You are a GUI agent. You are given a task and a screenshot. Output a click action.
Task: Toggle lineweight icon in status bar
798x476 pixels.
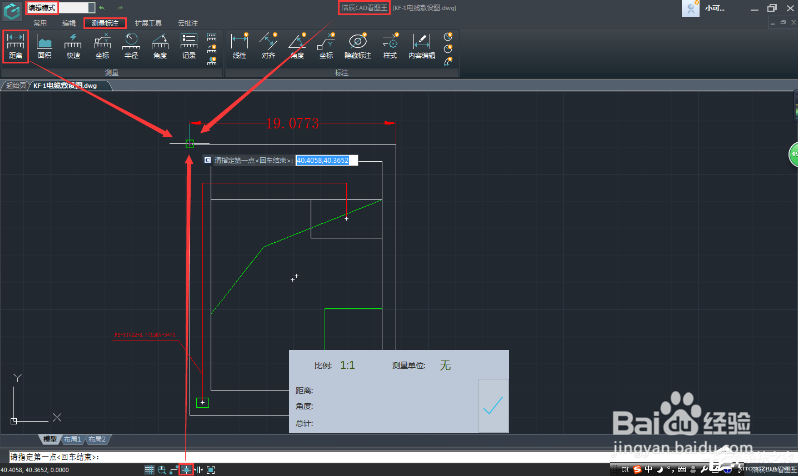coord(198,470)
